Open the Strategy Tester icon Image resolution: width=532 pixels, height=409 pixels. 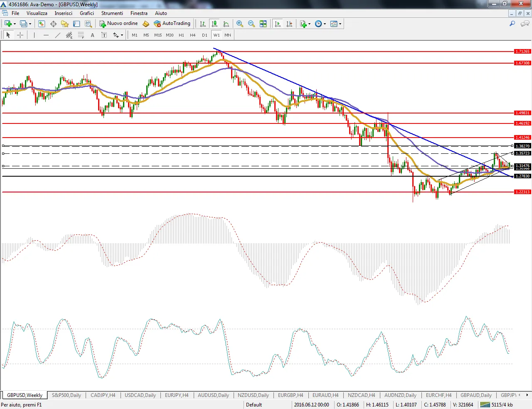click(88, 24)
